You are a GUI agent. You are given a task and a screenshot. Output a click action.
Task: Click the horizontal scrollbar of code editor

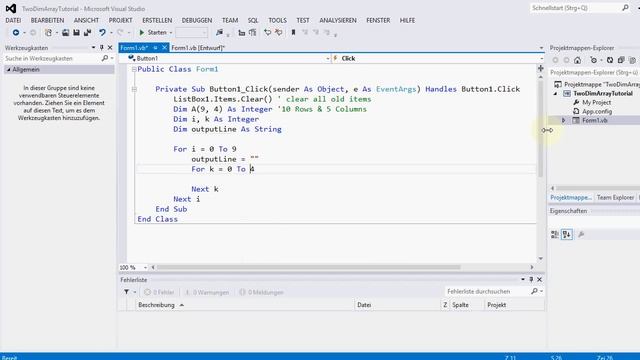point(309,267)
